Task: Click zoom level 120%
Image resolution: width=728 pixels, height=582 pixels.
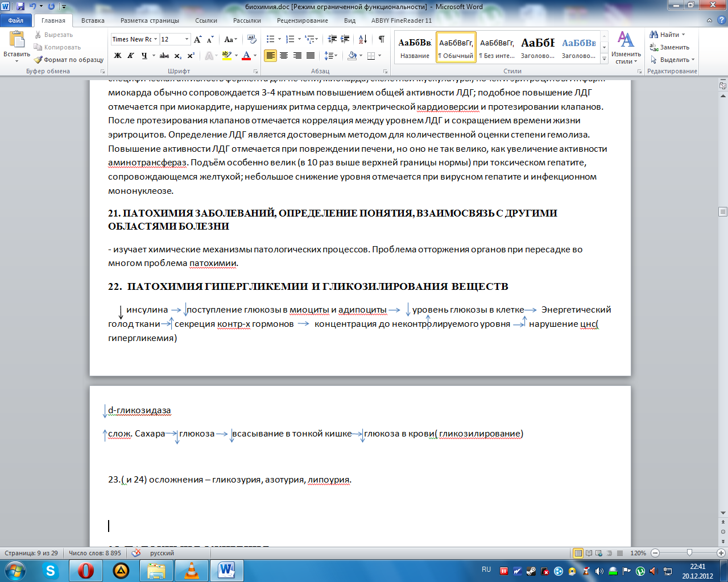Action: [638, 553]
